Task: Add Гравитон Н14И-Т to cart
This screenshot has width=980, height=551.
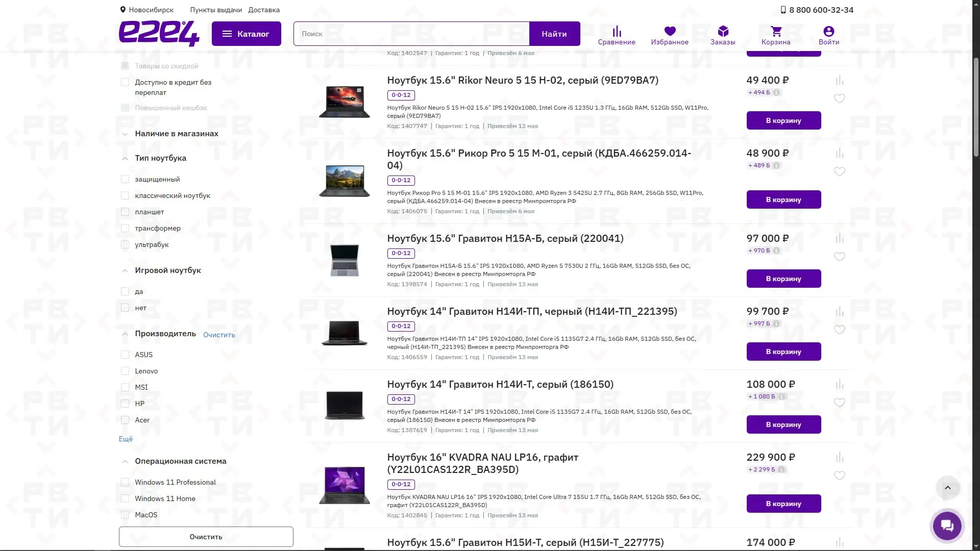Action: [x=783, y=424]
